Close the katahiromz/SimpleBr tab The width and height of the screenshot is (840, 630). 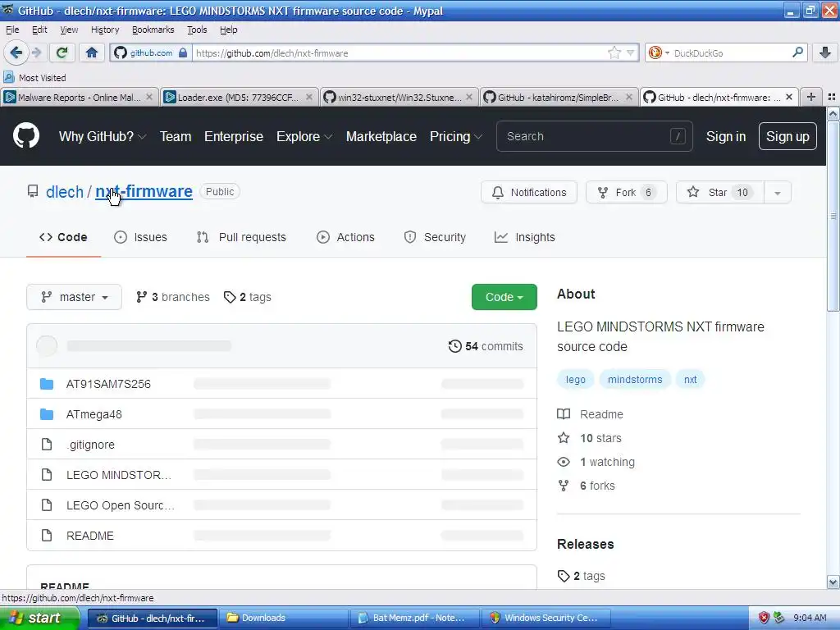tap(629, 97)
